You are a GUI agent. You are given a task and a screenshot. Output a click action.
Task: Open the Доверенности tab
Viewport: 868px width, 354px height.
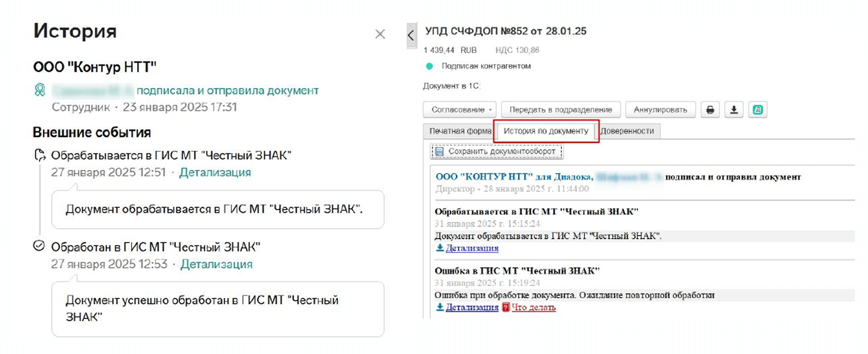pos(627,131)
